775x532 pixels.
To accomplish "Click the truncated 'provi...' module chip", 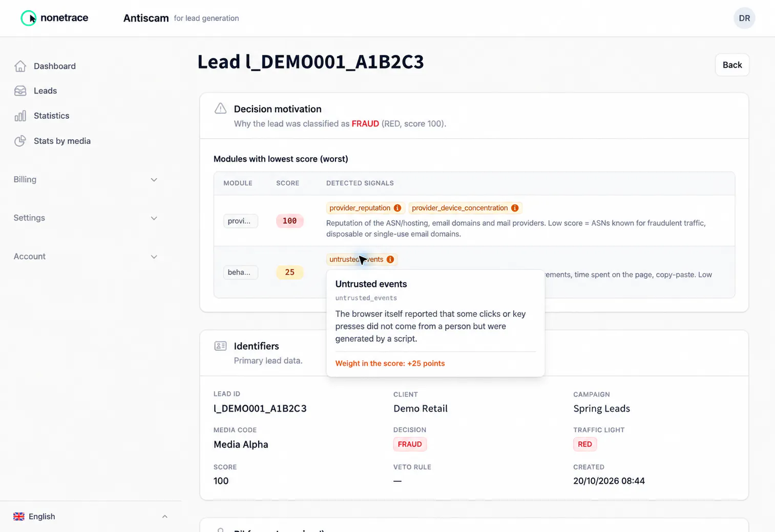I will pyautogui.click(x=240, y=221).
